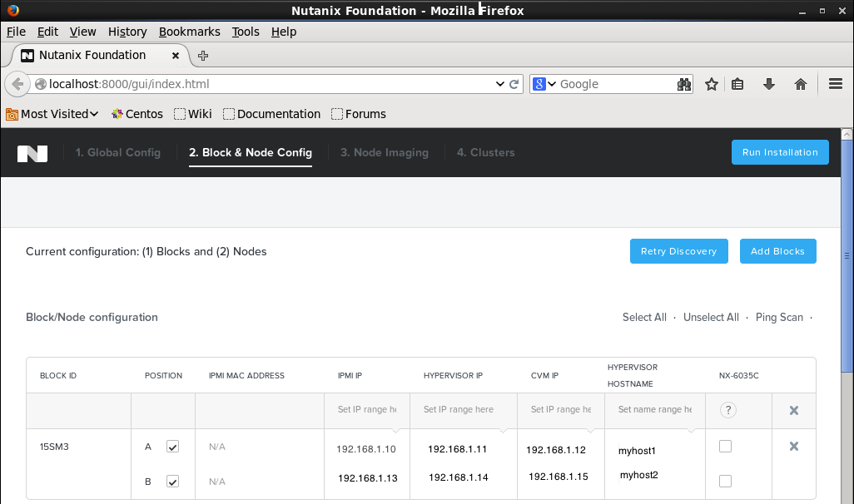This screenshot has width=854, height=504.
Task: Reload the page with refresh icon
Action: (x=514, y=84)
